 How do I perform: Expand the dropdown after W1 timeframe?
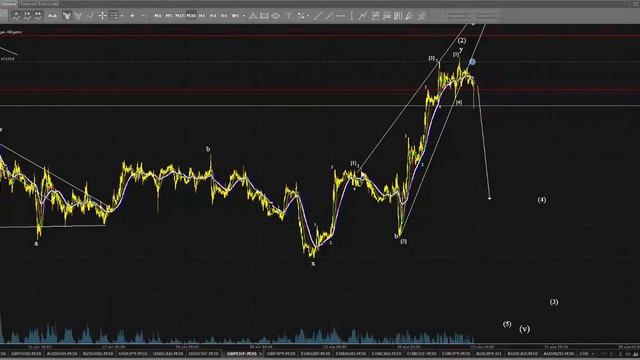(244, 16)
